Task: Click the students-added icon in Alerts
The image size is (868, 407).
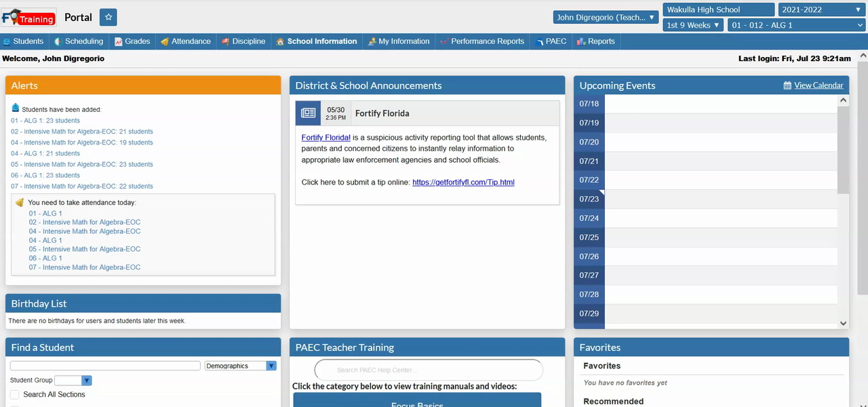Action: click(x=16, y=109)
